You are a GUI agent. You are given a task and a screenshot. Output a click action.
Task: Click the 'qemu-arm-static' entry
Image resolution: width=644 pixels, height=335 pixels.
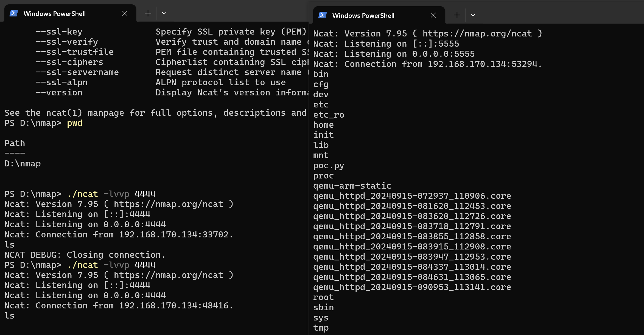point(352,186)
